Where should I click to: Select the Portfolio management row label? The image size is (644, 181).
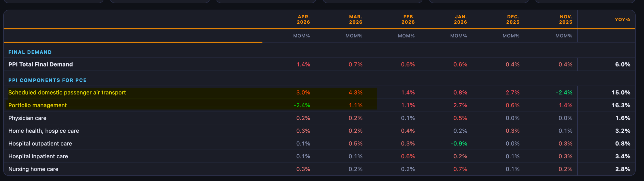point(37,105)
